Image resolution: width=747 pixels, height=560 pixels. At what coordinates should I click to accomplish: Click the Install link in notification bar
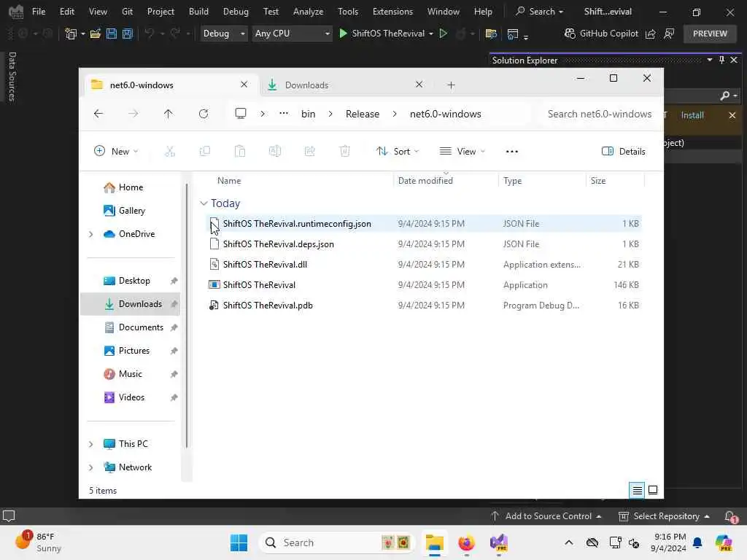(692, 115)
